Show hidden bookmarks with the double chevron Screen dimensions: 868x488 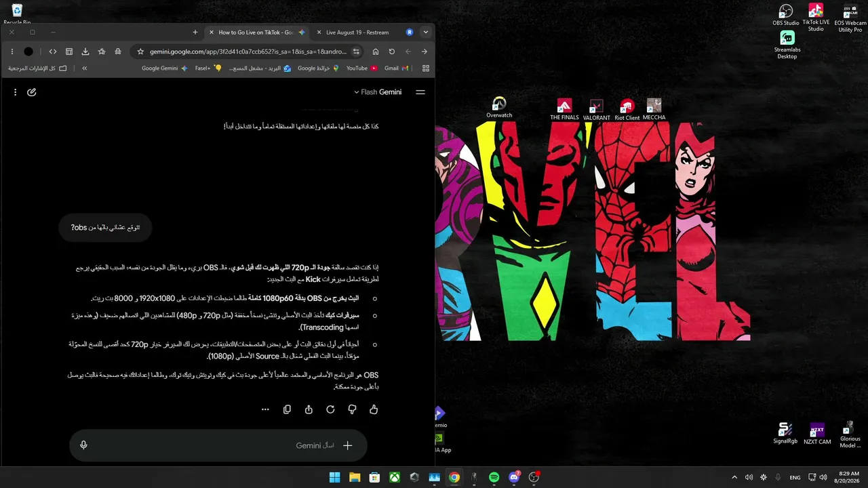[84, 68]
